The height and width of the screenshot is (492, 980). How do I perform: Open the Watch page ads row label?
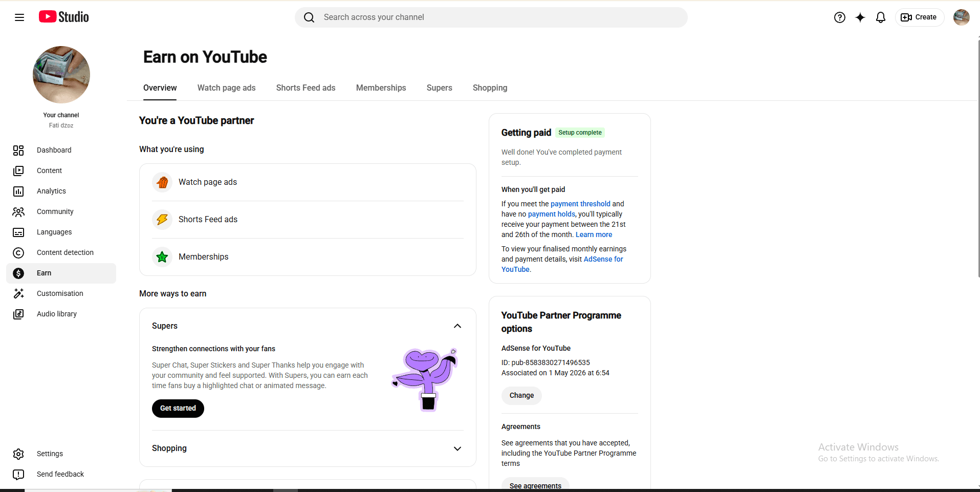(x=208, y=182)
